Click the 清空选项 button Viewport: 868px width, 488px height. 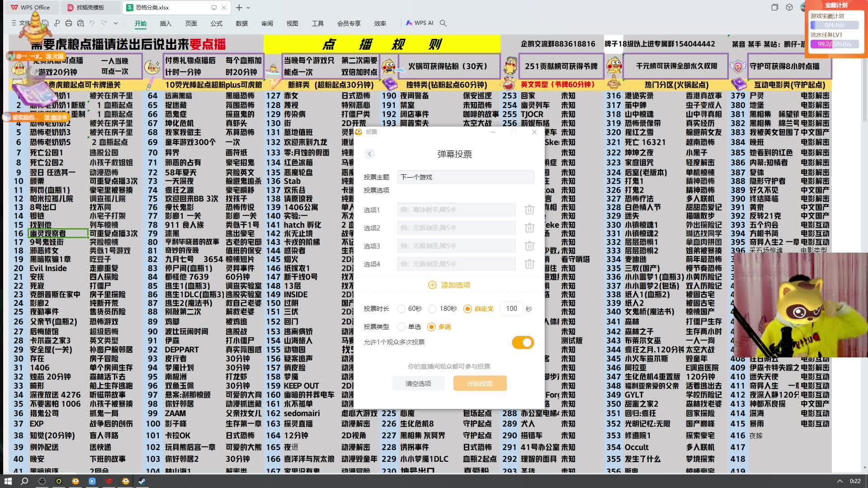(x=418, y=383)
